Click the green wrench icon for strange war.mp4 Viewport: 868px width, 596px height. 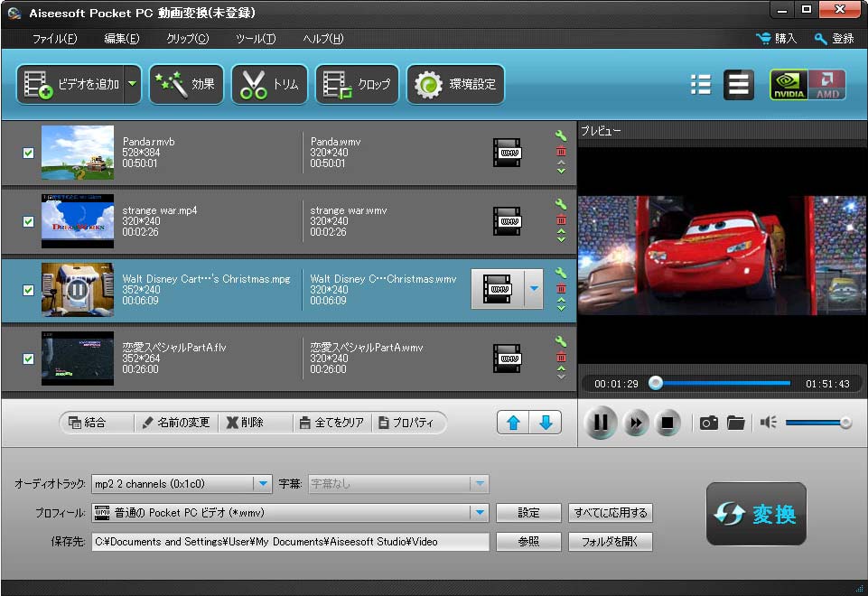[x=561, y=205]
